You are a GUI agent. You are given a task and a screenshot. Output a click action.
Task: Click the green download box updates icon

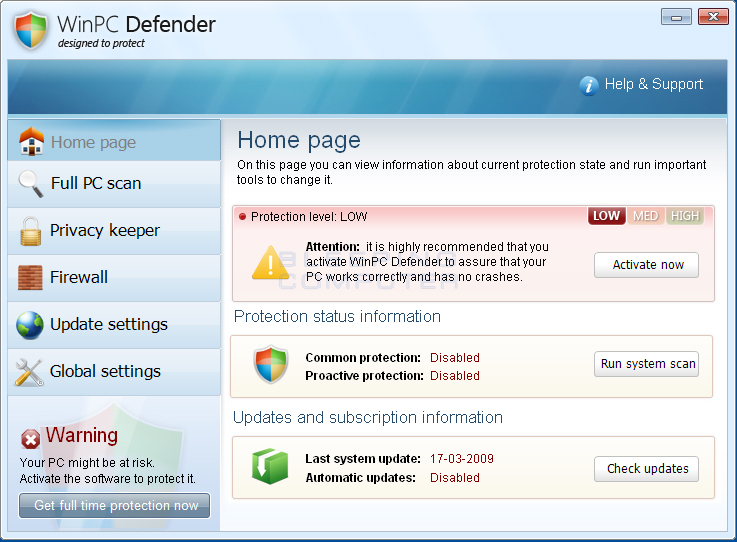(270, 466)
